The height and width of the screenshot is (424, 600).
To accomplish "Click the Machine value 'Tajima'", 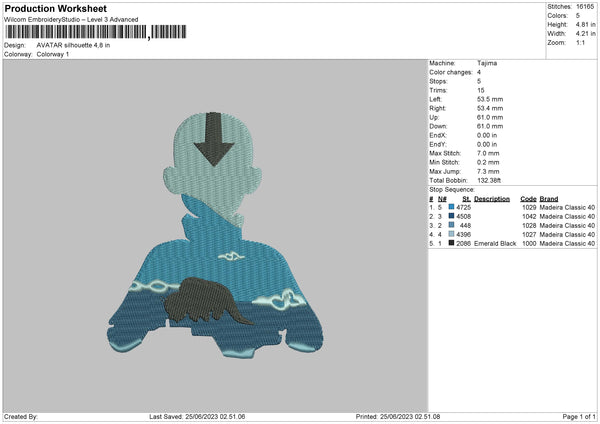I will pyautogui.click(x=487, y=63).
